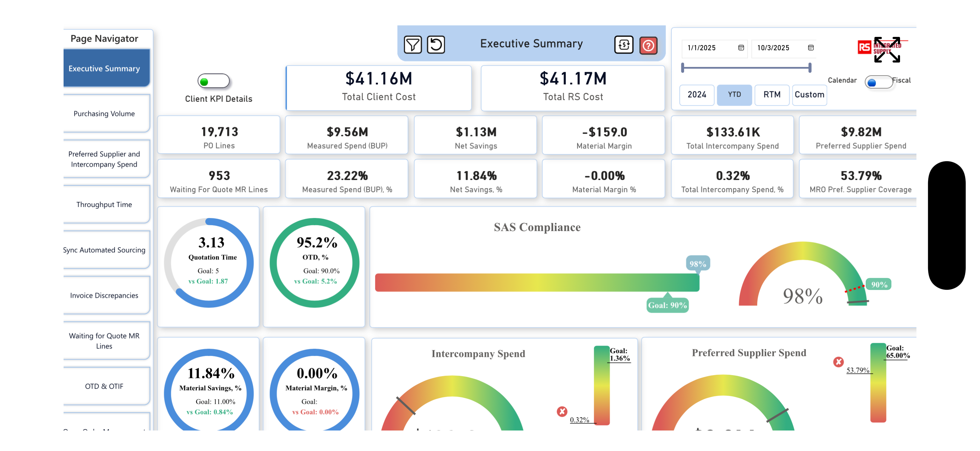Toggle the Client KPI Details switch

coord(214,81)
